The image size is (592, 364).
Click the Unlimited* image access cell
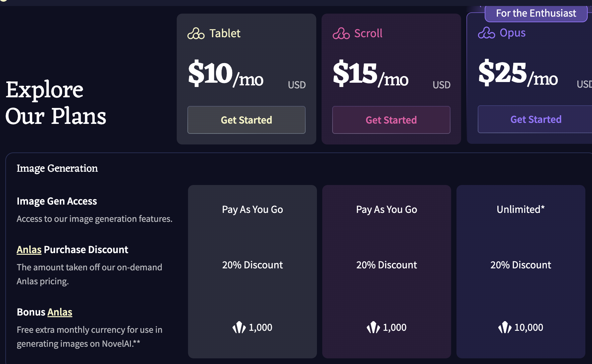[520, 210]
